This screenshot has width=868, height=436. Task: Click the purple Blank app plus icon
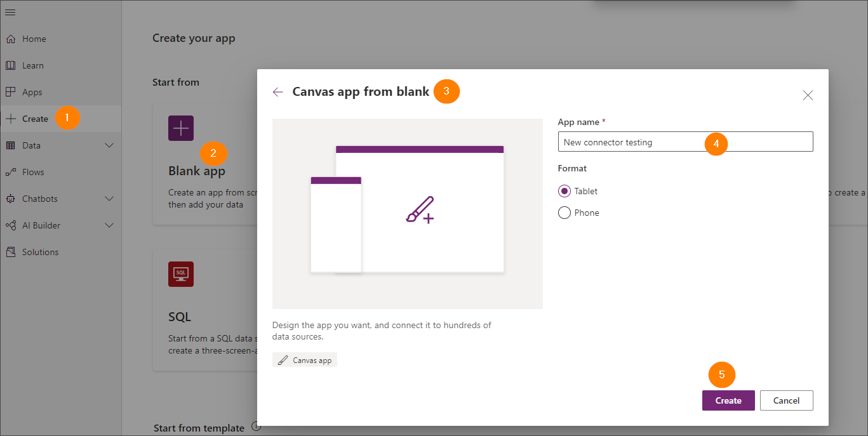point(181,128)
